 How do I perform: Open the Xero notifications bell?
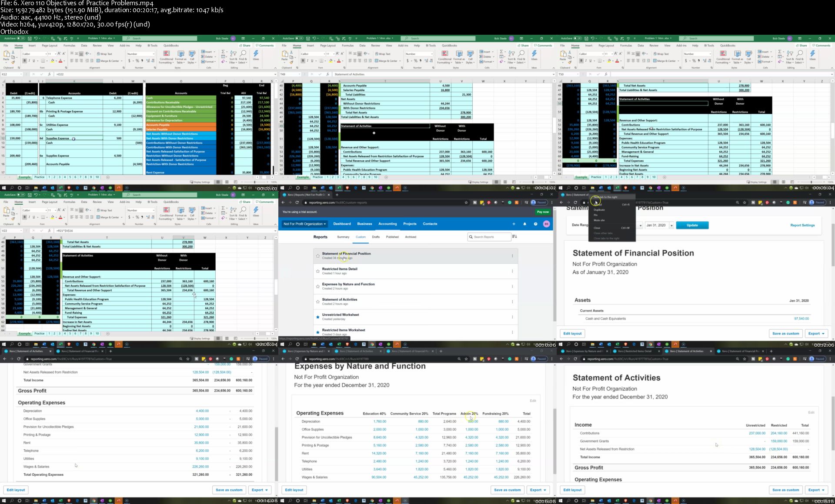tap(524, 224)
